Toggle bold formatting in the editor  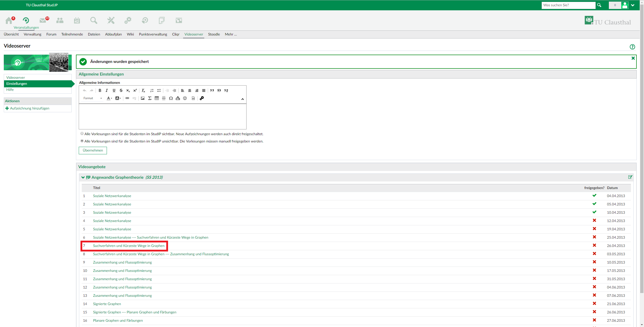point(100,90)
